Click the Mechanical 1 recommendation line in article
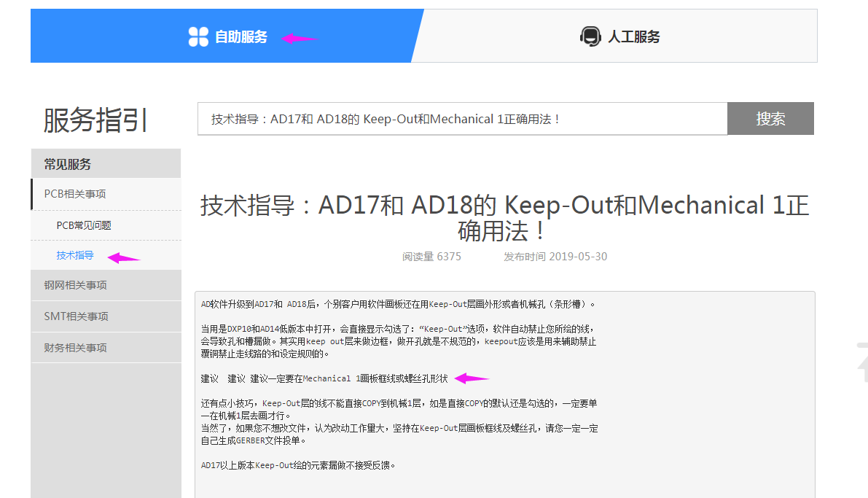868x498 pixels. point(324,378)
